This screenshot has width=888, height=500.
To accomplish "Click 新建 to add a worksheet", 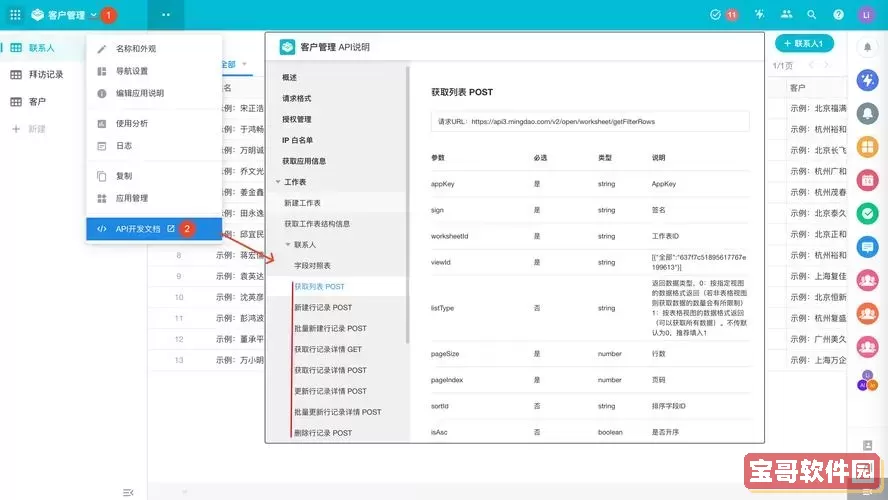I will (x=29, y=129).
